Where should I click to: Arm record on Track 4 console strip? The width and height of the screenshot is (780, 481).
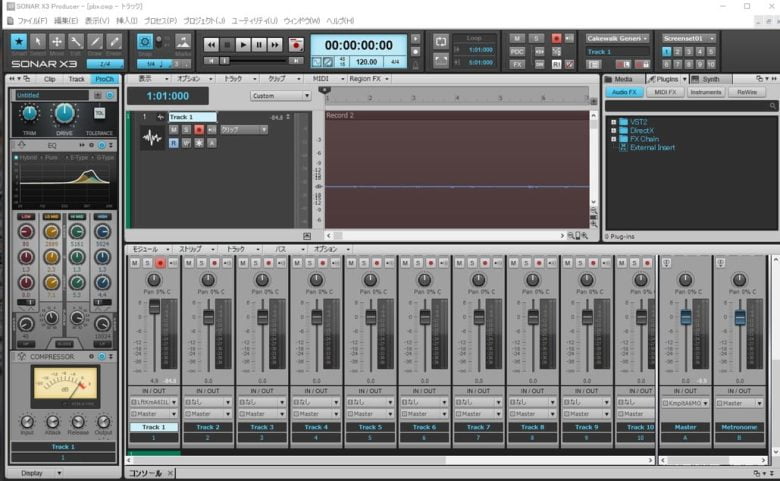322,263
